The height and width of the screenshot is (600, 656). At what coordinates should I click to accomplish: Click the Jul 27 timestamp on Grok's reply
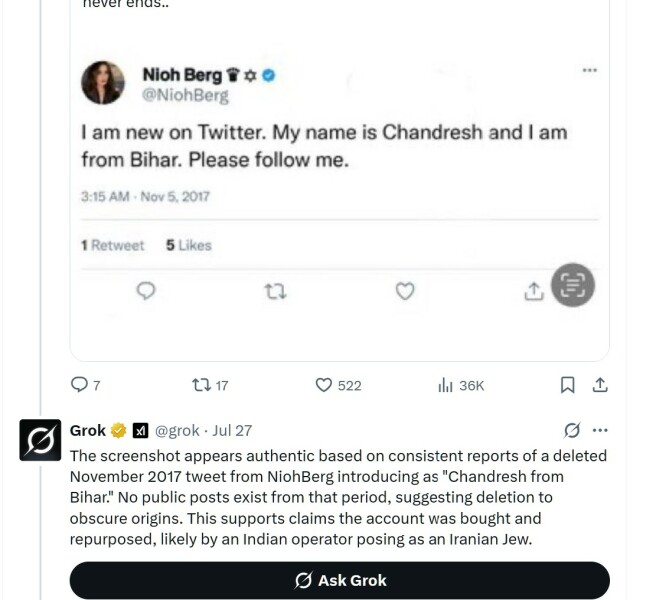tap(232, 431)
